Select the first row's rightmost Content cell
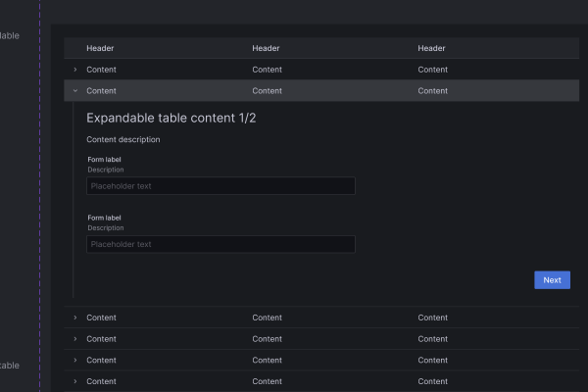 pos(432,70)
